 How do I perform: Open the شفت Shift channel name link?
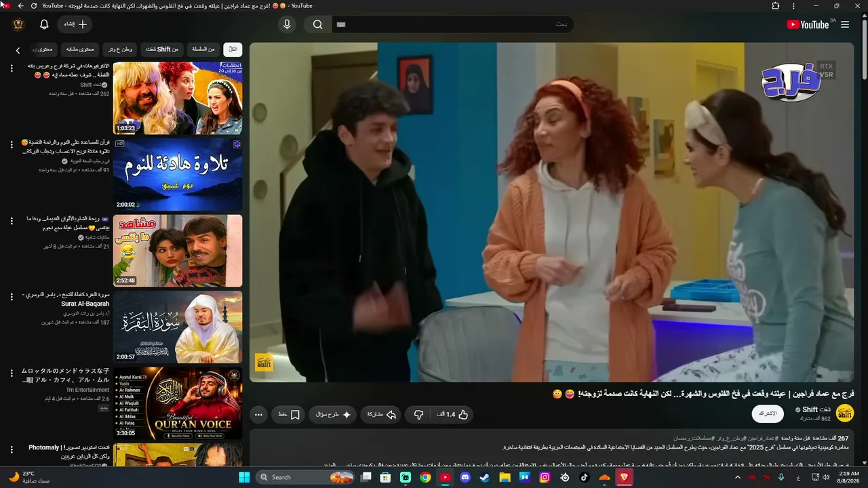816,409
